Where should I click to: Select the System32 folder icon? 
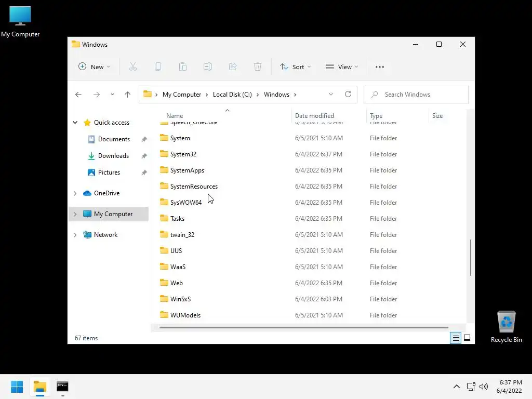(164, 154)
